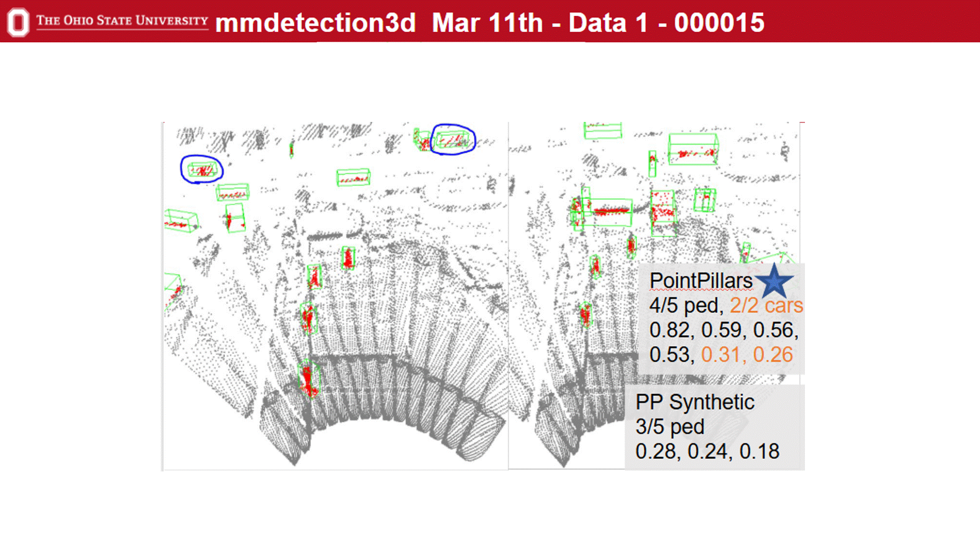Click the "0.28, 0.24, 0.18" scores

tap(707, 451)
